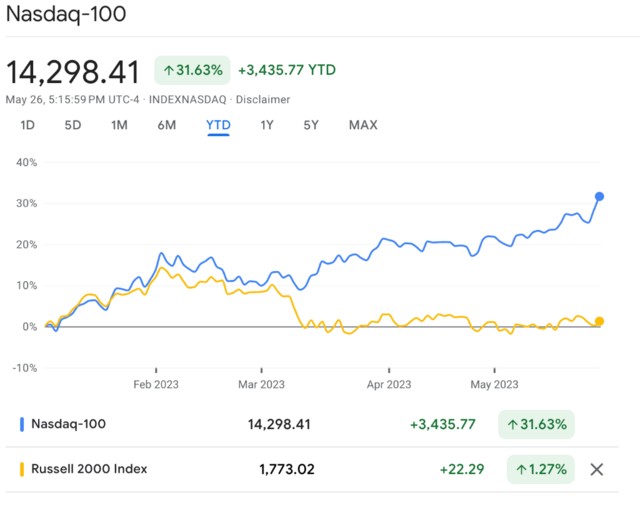Switch to the 1Y chart range

267,125
